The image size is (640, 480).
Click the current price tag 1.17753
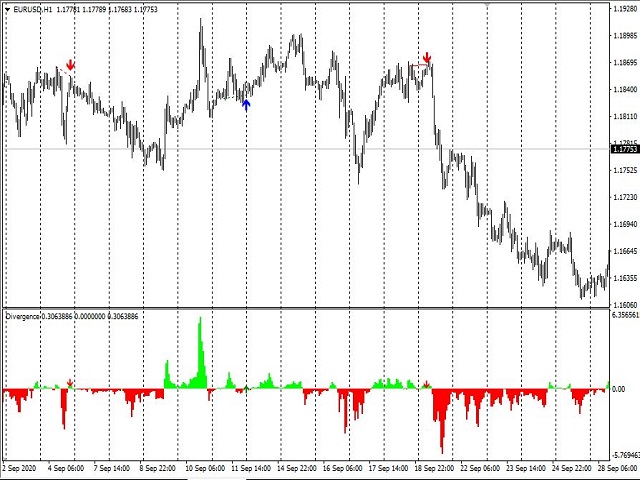pyautogui.click(x=624, y=150)
